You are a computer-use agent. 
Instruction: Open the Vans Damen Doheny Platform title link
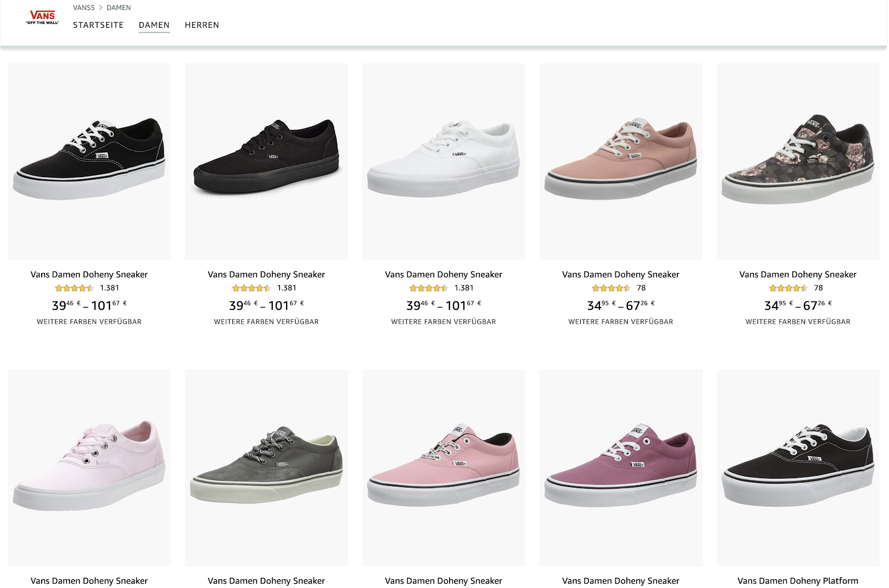click(798, 581)
